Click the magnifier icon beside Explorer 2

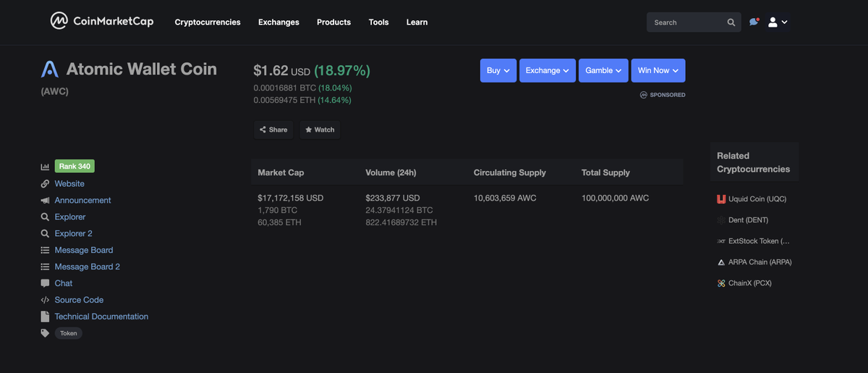45,234
